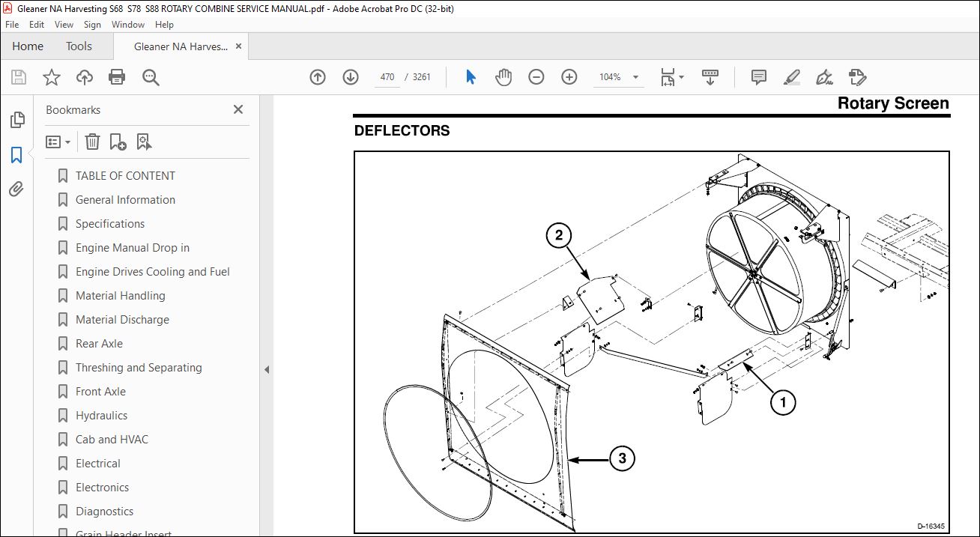
Task: Select the Gleaner NA Harvest document tab
Action: pos(181,46)
